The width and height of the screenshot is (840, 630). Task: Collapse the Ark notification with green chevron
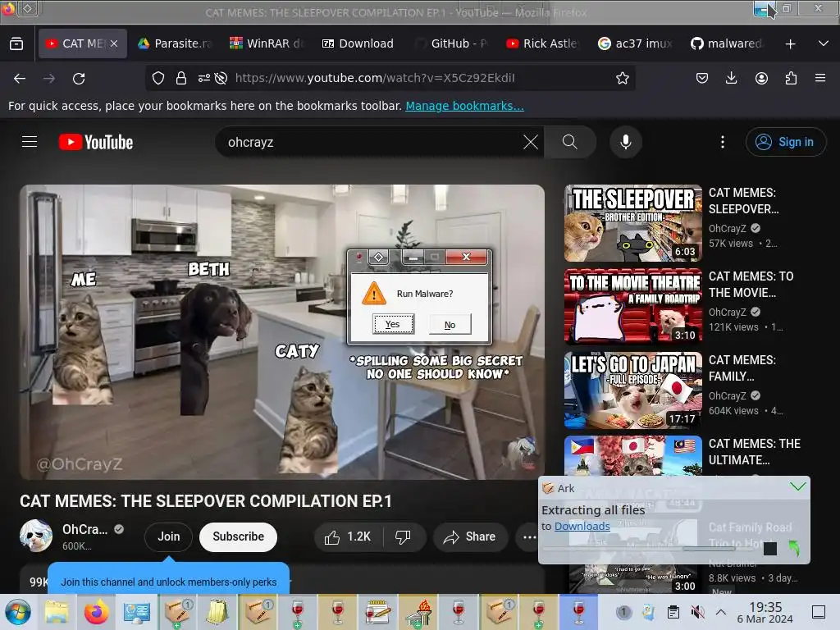click(x=797, y=486)
